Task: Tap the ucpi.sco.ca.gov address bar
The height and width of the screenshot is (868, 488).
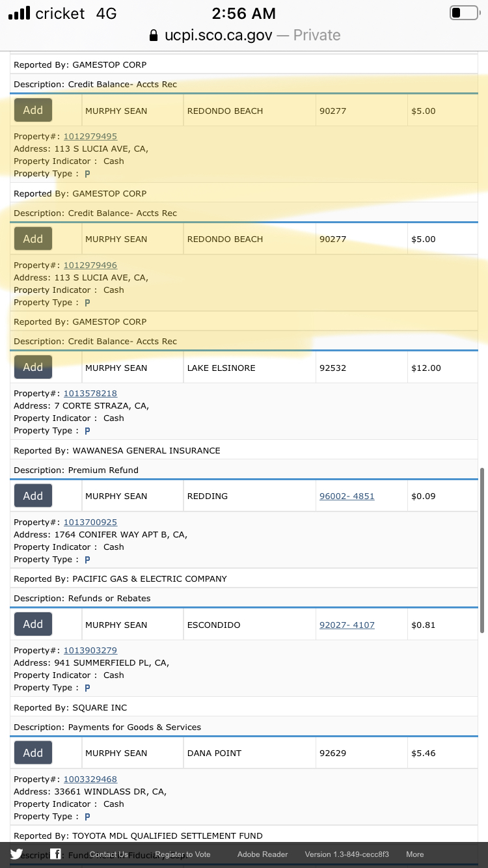Action: (244, 35)
